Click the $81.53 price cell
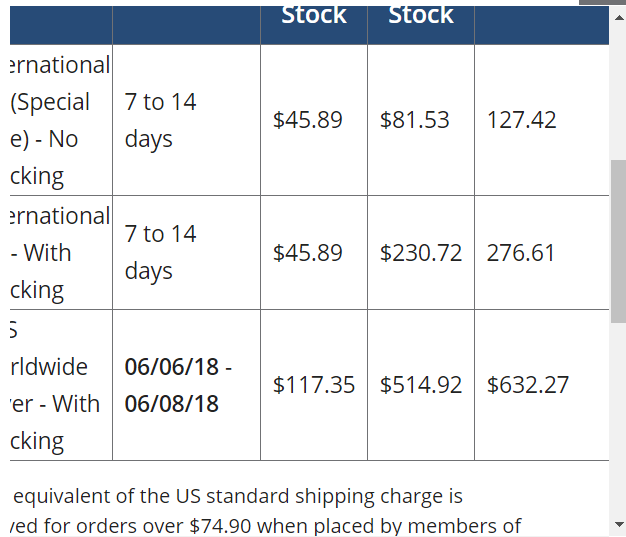 coord(421,120)
